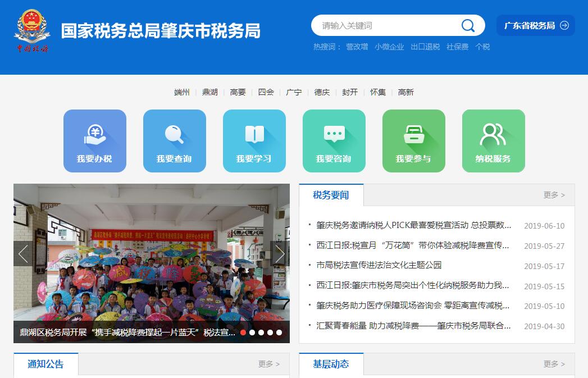This screenshot has height=378, width=588.
Task: Select hot search term 小微企业
Action: (389, 47)
